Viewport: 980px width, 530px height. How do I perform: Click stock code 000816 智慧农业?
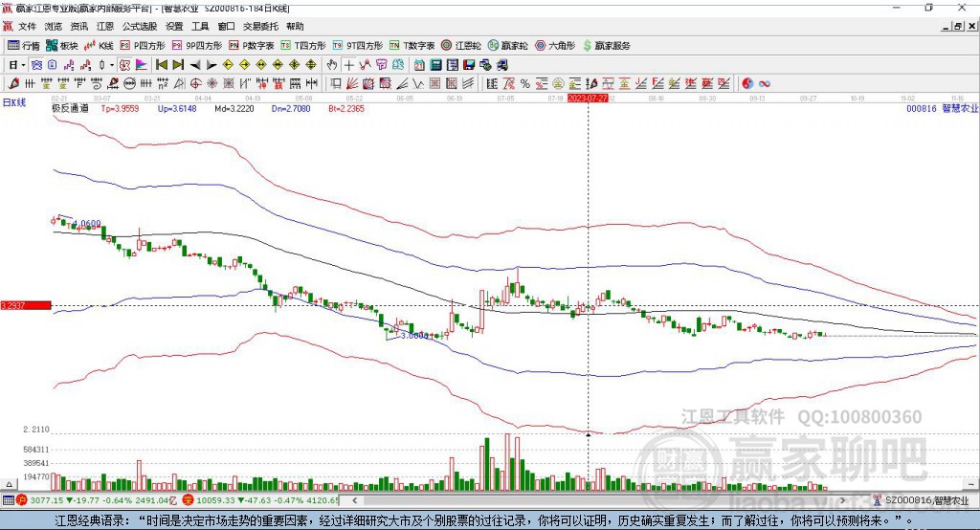tap(942, 108)
